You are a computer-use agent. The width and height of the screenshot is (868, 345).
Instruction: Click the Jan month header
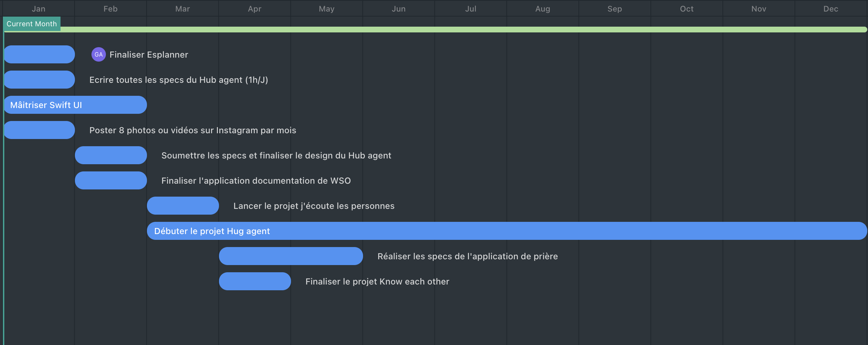39,9
